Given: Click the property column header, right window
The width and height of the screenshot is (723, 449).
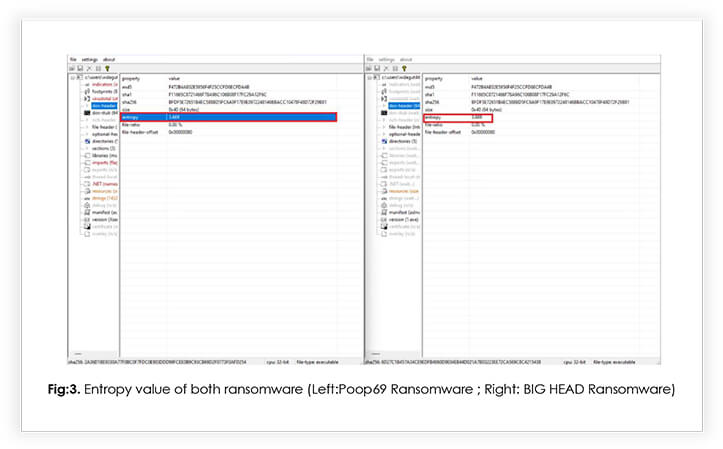Looking at the screenshot, I should 433,78.
